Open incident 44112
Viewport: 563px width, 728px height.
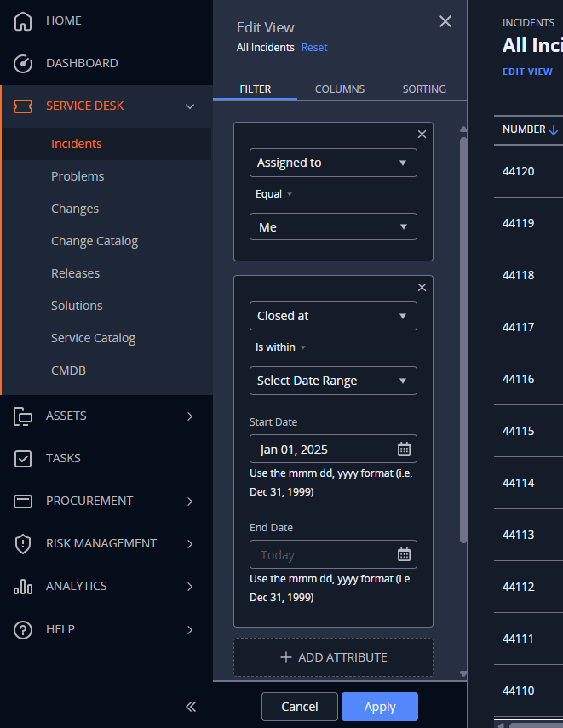point(518,588)
